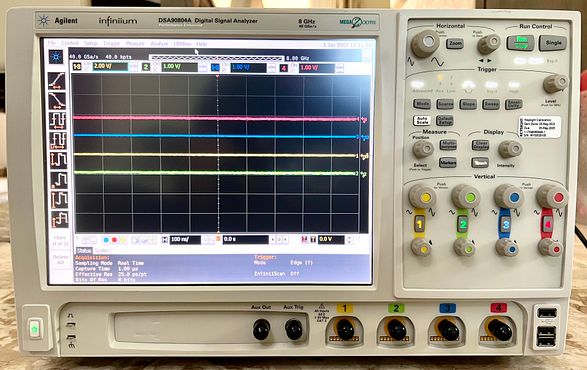Screen dimensions: 587x370
Task: Push the trigger Sweep button
Action: 491,104
